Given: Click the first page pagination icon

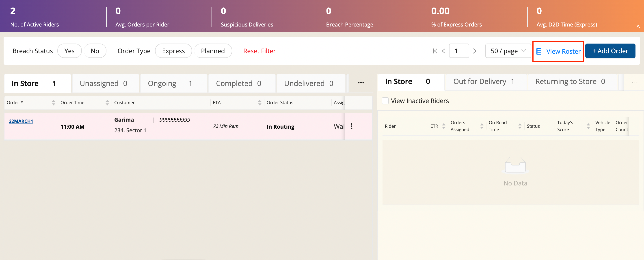Looking at the screenshot, I should (x=435, y=51).
